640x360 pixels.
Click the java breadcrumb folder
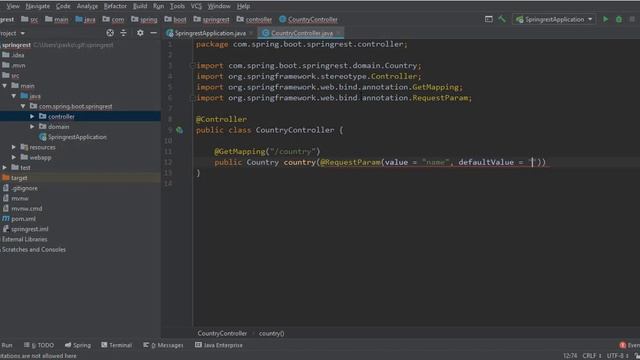coord(85,19)
